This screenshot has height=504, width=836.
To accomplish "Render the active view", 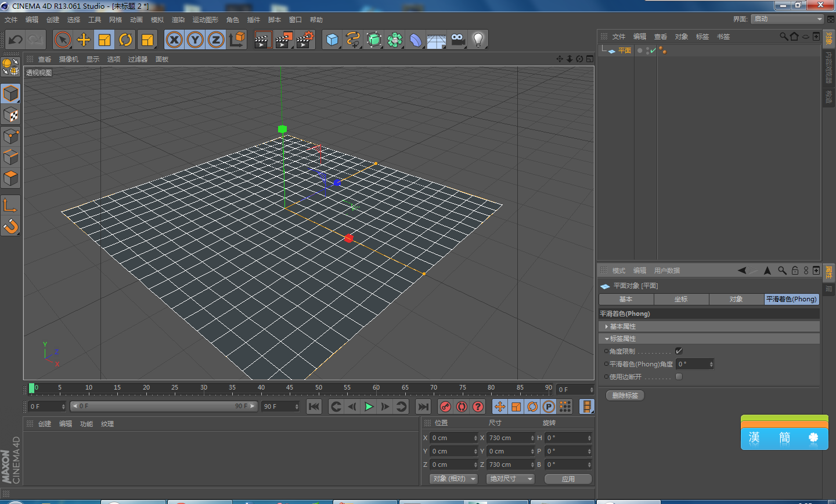I will 263,39.
